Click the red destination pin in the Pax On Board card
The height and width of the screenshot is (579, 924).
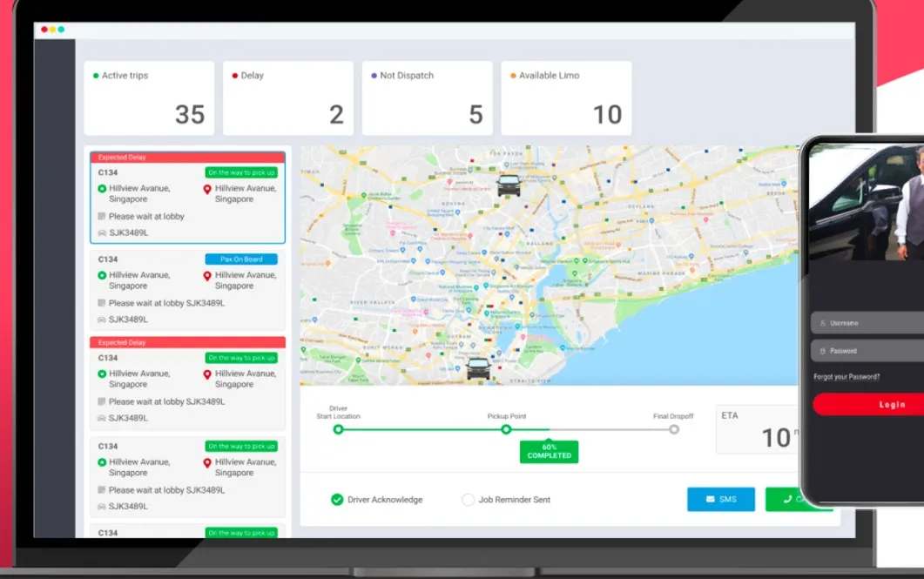207,276
